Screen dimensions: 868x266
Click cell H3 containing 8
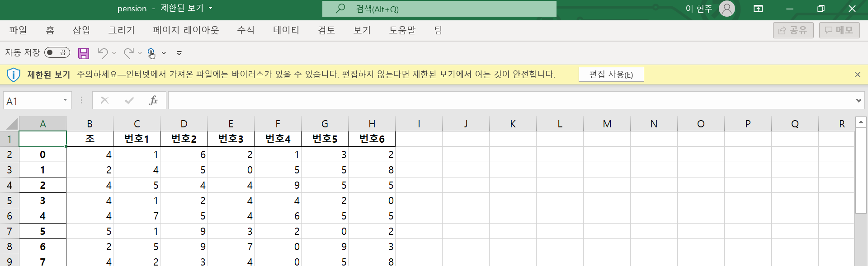tap(372, 170)
